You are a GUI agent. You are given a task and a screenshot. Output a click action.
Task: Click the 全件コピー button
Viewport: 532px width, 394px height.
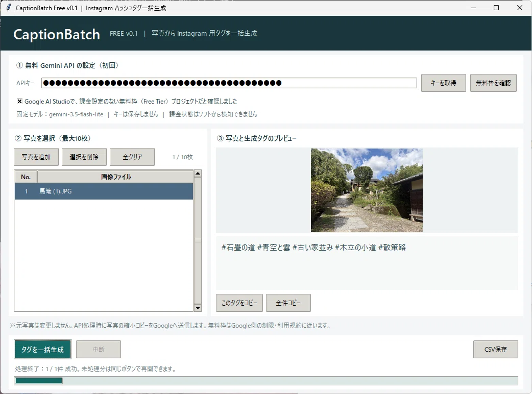pos(288,303)
